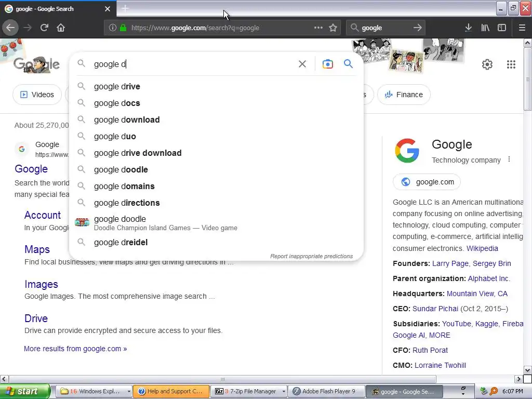Open the Firefox hamburger menu
Image resolution: width=532 pixels, height=399 pixels.
522,28
